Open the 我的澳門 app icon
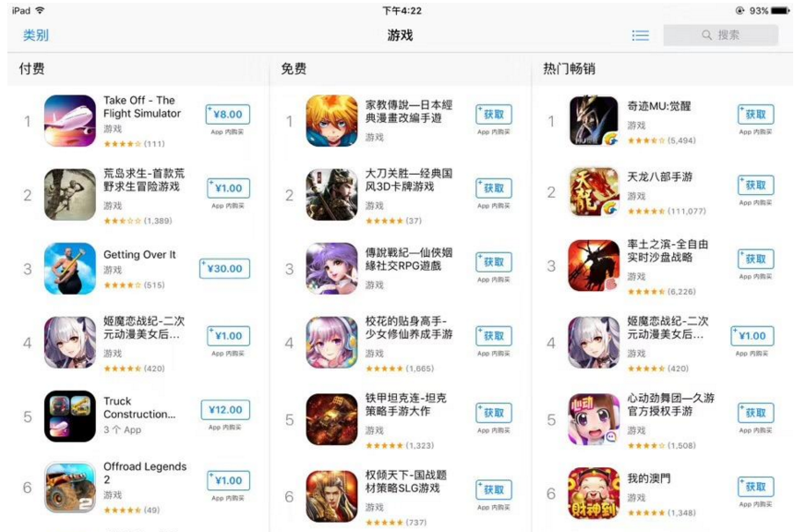 [594, 493]
